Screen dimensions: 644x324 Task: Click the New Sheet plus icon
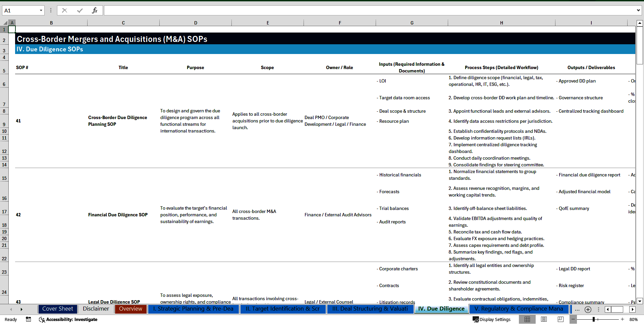tap(588, 309)
